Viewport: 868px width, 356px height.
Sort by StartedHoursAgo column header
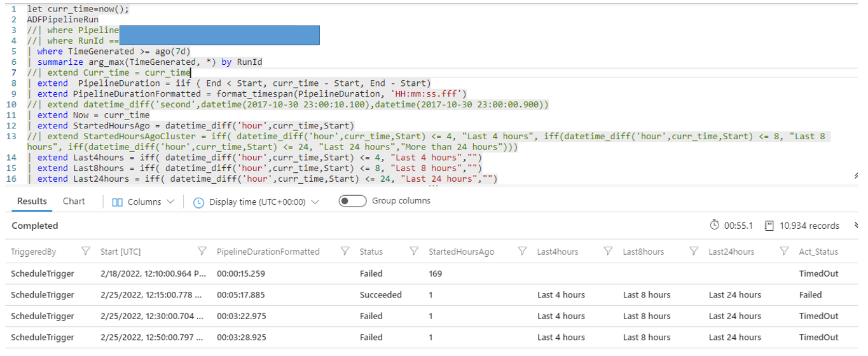[x=462, y=252]
